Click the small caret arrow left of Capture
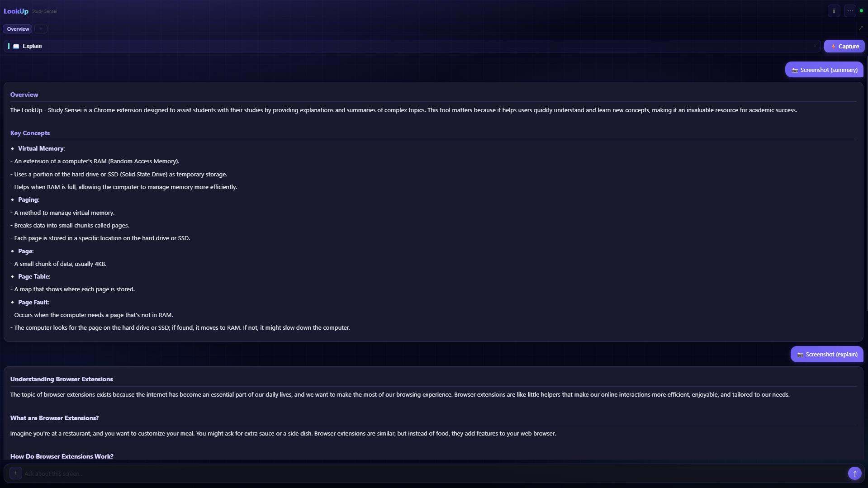This screenshot has width=868, height=488. [815, 46]
